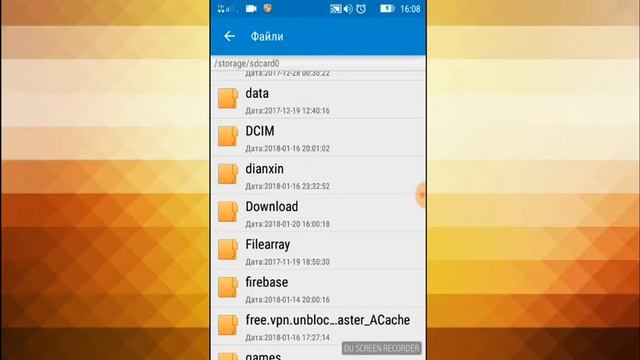The width and height of the screenshot is (640, 360).
Task: Tap the battery icon in status bar
Action: [x=387, y=9]
